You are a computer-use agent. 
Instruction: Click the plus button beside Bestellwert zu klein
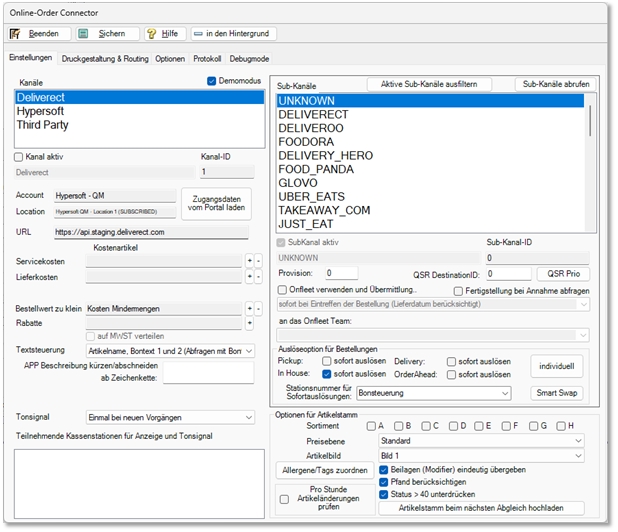[249, 306]
